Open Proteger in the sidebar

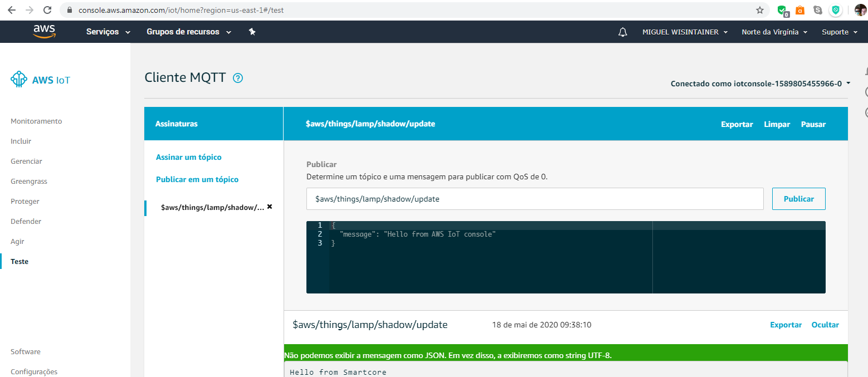(x=25, y=202)
